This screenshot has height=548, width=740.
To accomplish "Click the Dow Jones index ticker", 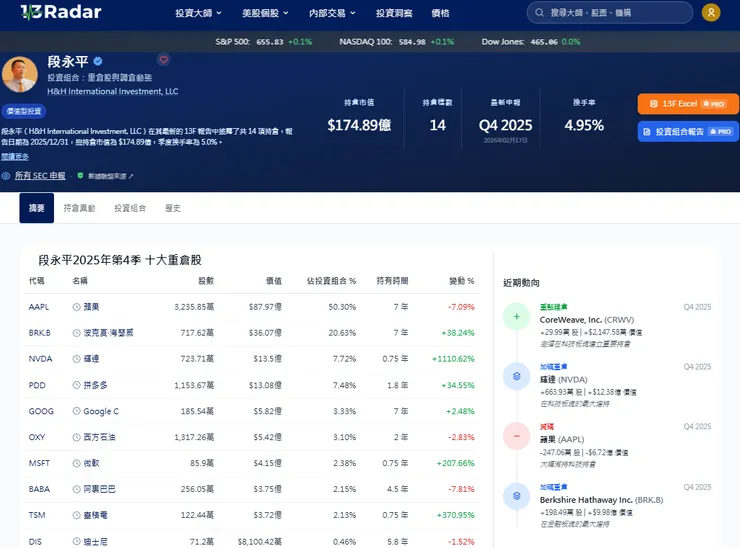I will coord(530,42).
